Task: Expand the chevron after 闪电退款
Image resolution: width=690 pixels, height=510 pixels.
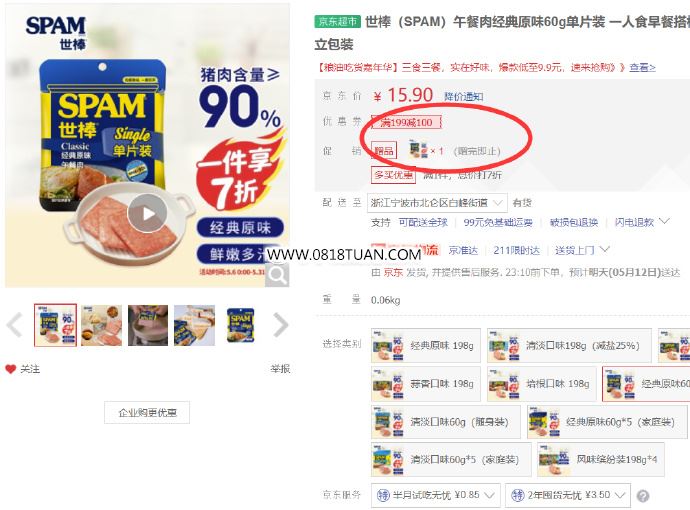Action: 664,221
